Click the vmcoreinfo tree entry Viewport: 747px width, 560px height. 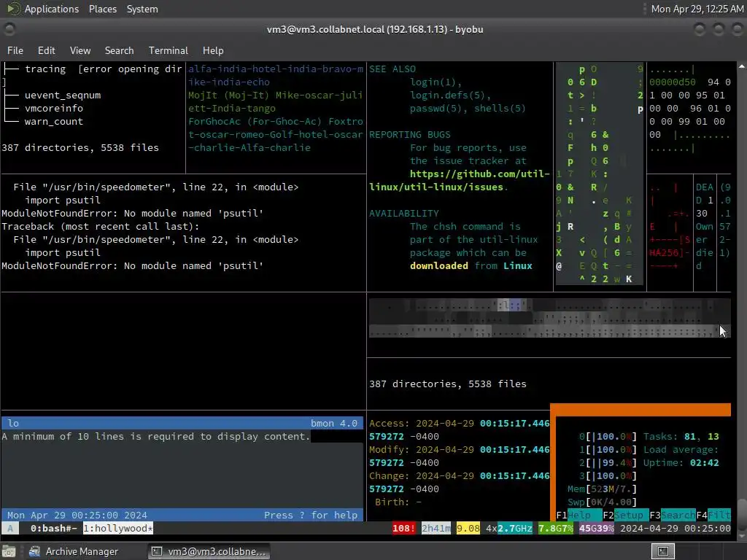tap(54, 109)
